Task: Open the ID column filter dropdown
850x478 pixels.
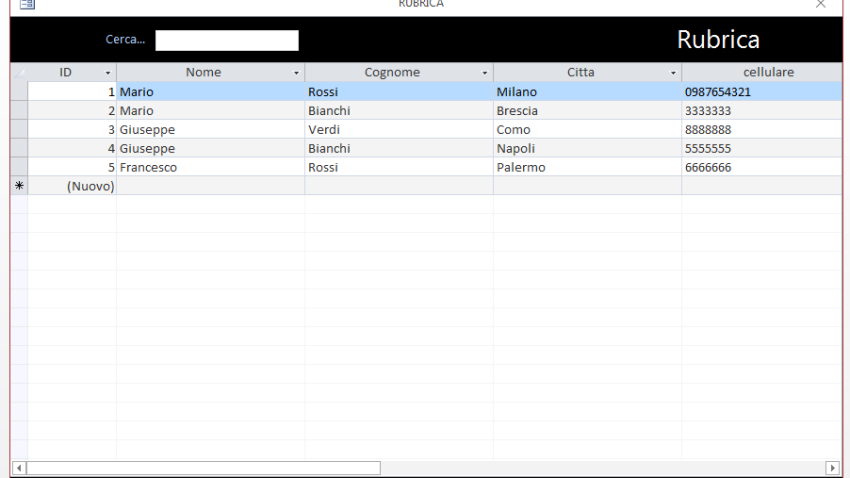Action: click(x=107, y=73)
